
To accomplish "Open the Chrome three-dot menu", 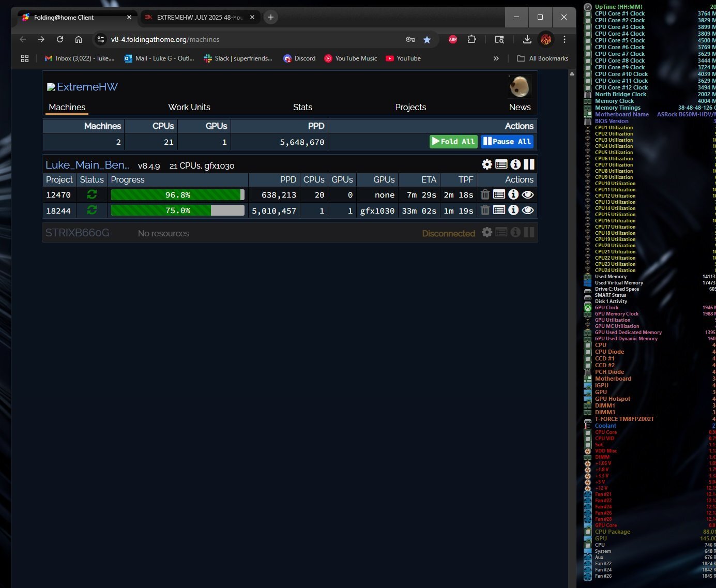I will pos(565,39).
